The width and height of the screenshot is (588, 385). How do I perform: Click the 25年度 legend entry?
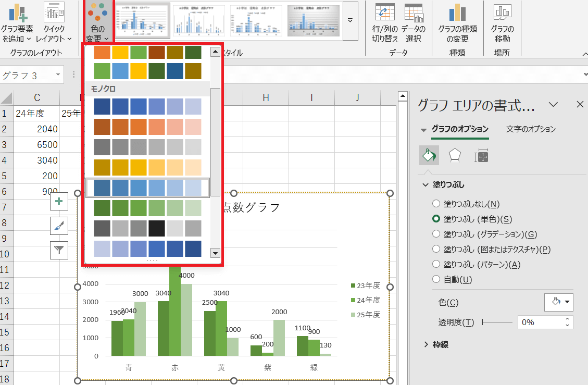pos(366,315)
